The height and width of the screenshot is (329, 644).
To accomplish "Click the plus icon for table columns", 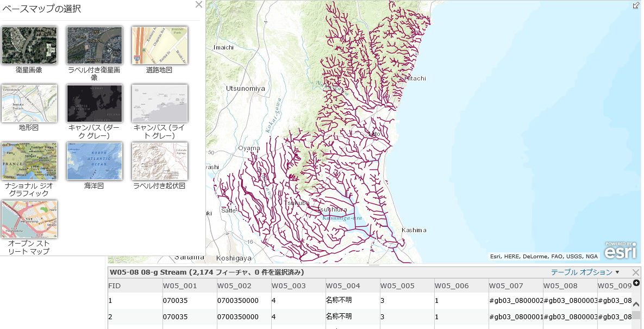I will click(x=636, y=283).
